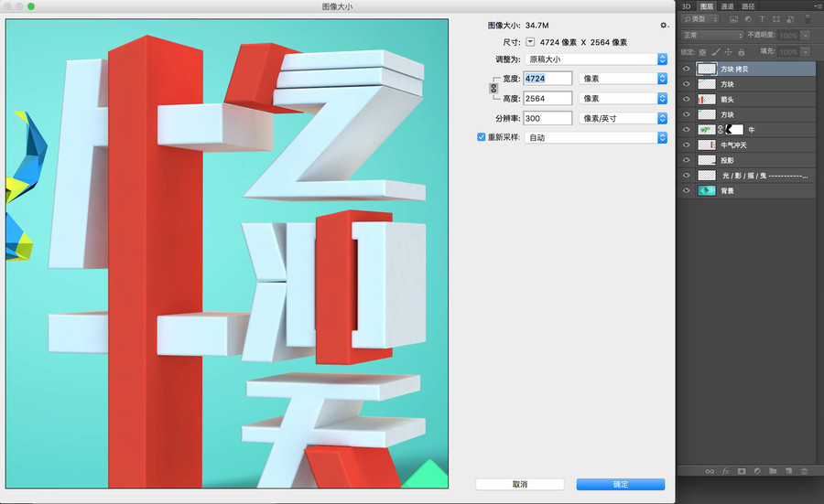Toggle the layer filtering on/off switch
The height and width of the screenshot is (504, 824).
(808, 19)
